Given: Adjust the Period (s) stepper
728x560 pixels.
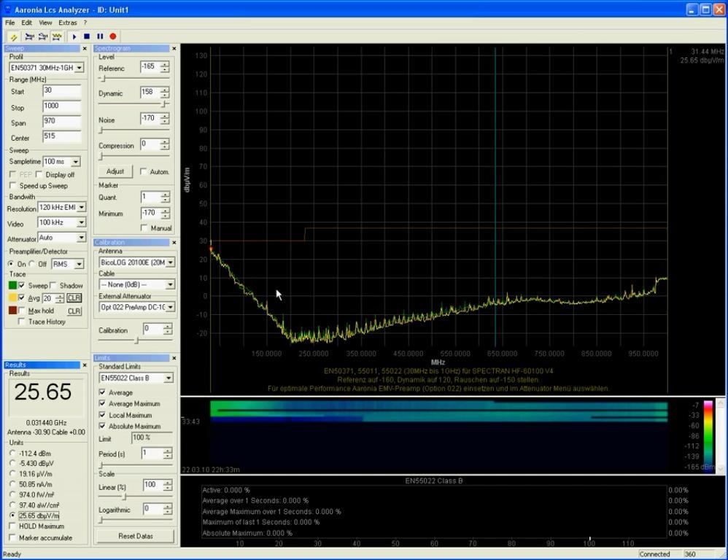Looking at the screenshot, I should click(168, 454).
